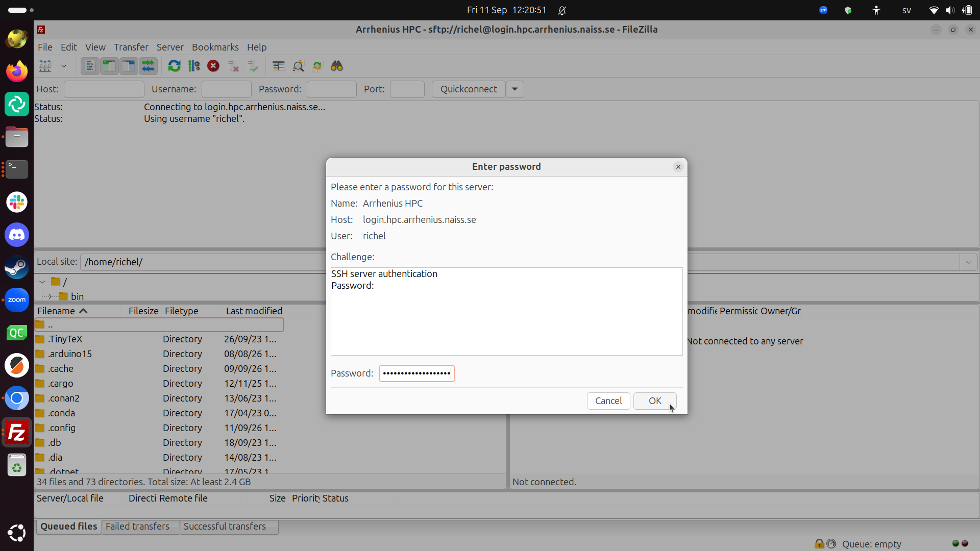Screen dimensions: 980x551
Task: Open the remote site path dropdown
Action: [968, 262]
